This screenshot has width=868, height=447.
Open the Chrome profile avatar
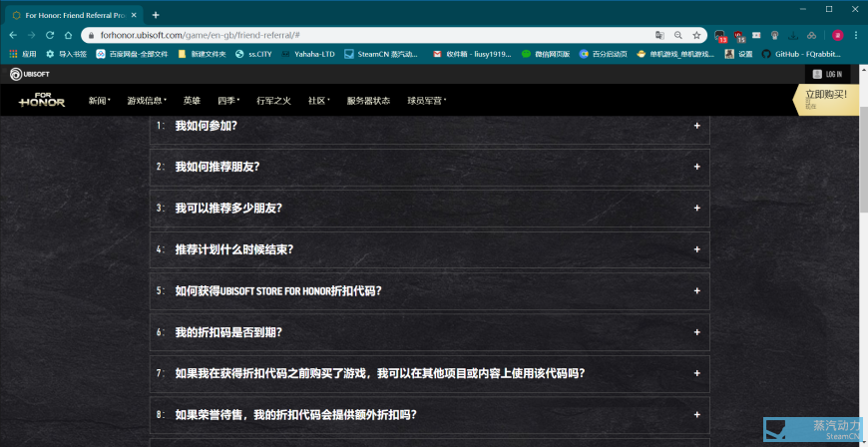(x=837, y=35)
